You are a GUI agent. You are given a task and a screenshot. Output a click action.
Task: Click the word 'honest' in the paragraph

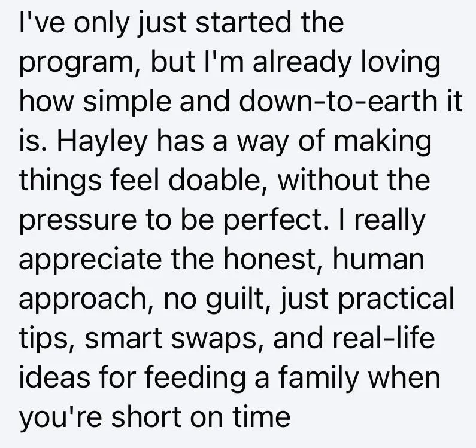tap(269, 258)
